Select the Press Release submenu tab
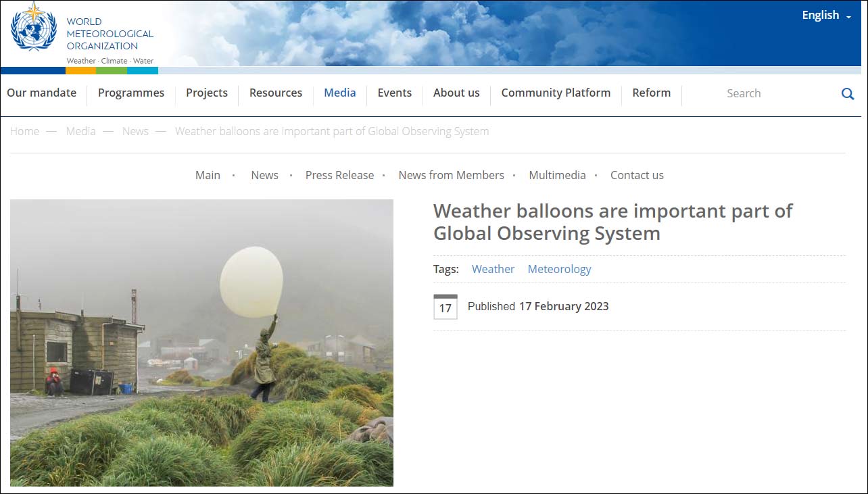The width and height of the screenshot is (868, 494). [339, 175]
